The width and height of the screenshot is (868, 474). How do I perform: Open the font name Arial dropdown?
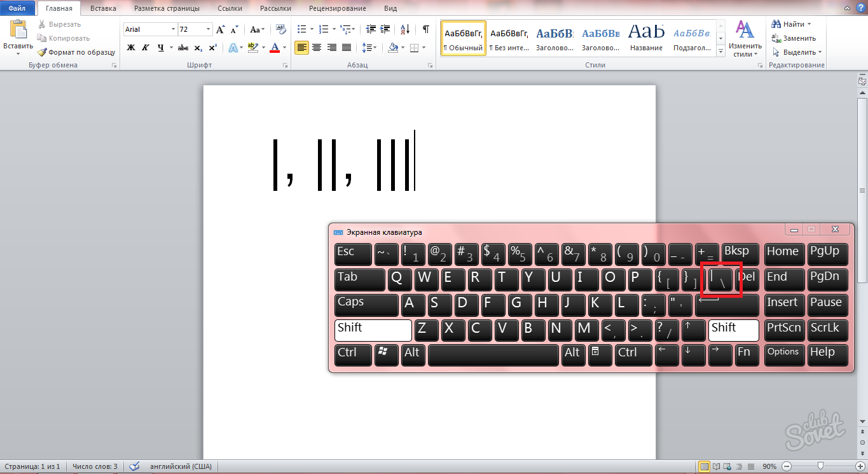173,29
